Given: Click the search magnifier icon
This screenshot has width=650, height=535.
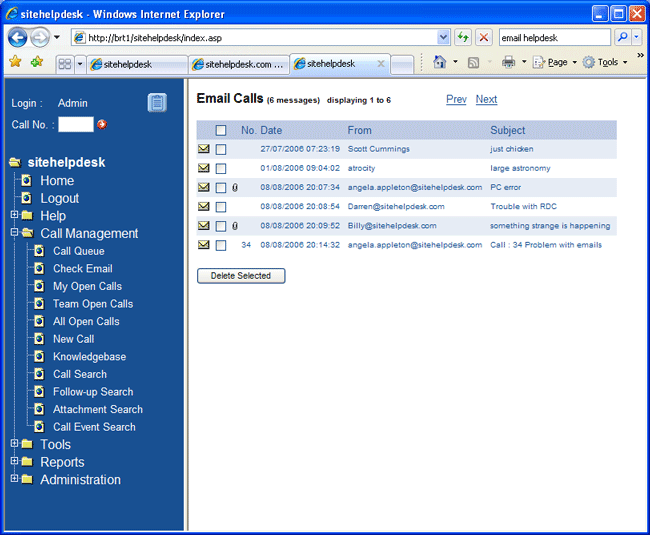Looking at the screenshot, I should 622,37.
